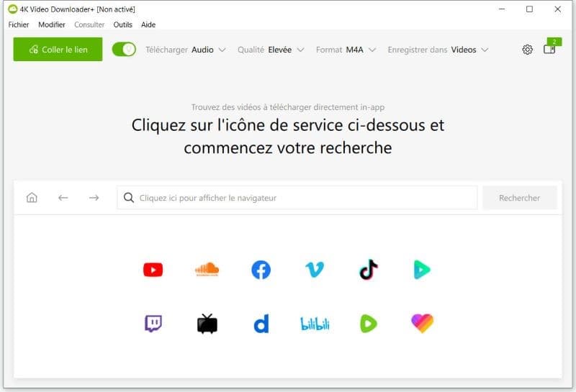
Task: Expand the Télécharger Audio dropdown
Action: pyautogui.click(x=186, y=50)
